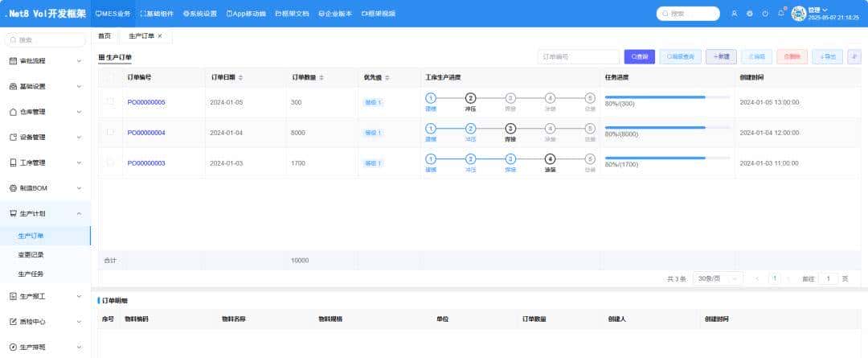
Task: Check the row checkbox for PO00000005
Action: point(110,102)
